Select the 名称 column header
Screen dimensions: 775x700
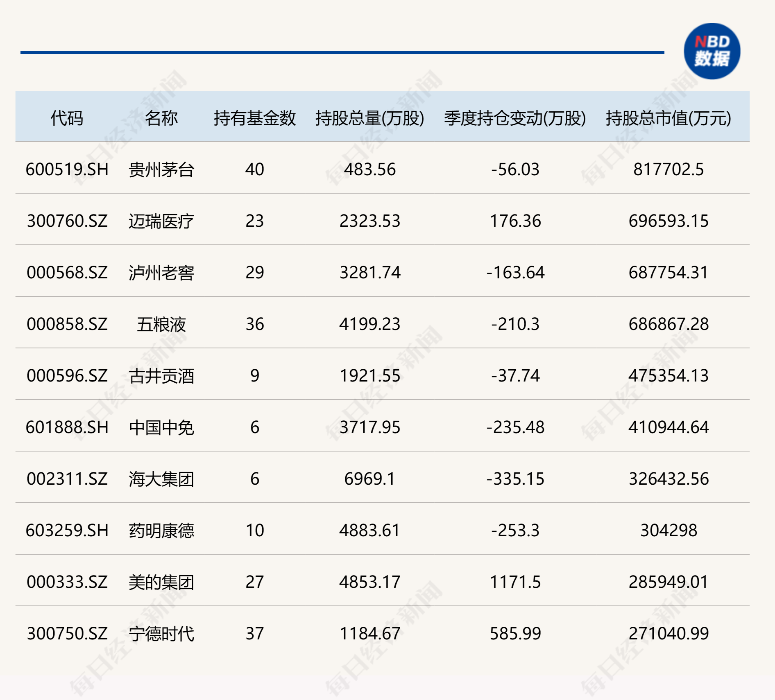pos(161,118)
